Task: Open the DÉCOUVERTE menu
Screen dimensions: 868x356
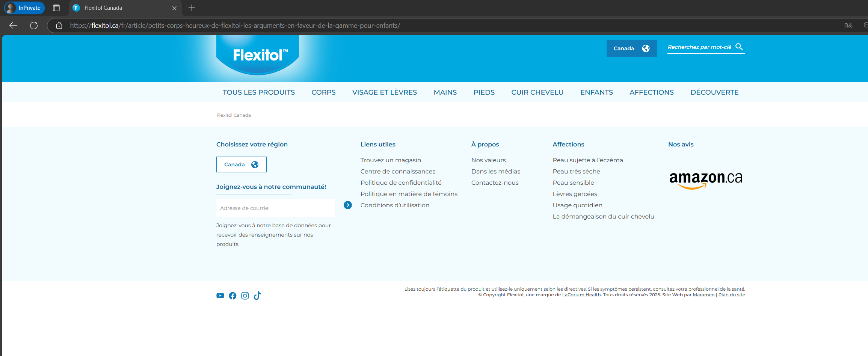Action: 714,92
